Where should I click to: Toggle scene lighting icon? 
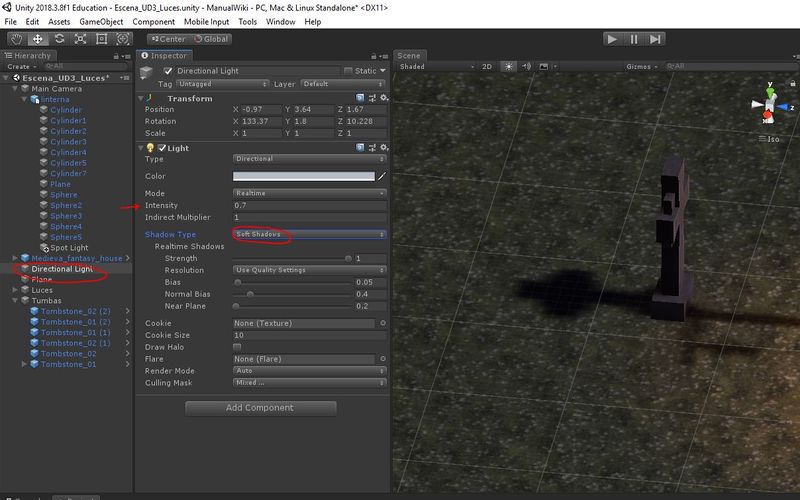[x=509, y=66]
